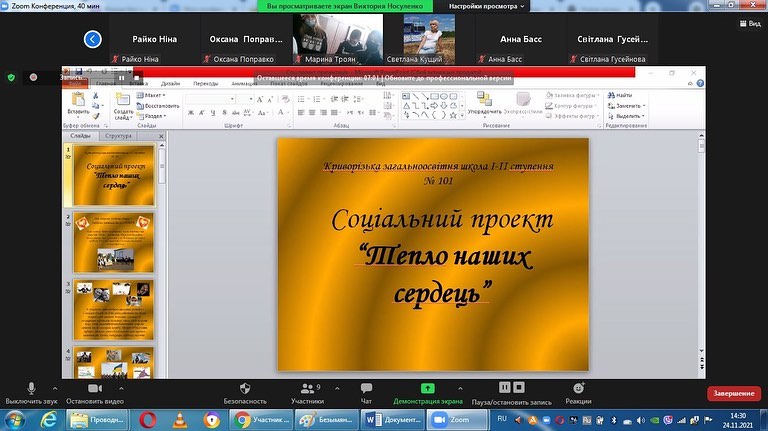Select the triangle shape in gallery
Screen dimensions: 768x431
pyautogui.click(x=407, y=106)
